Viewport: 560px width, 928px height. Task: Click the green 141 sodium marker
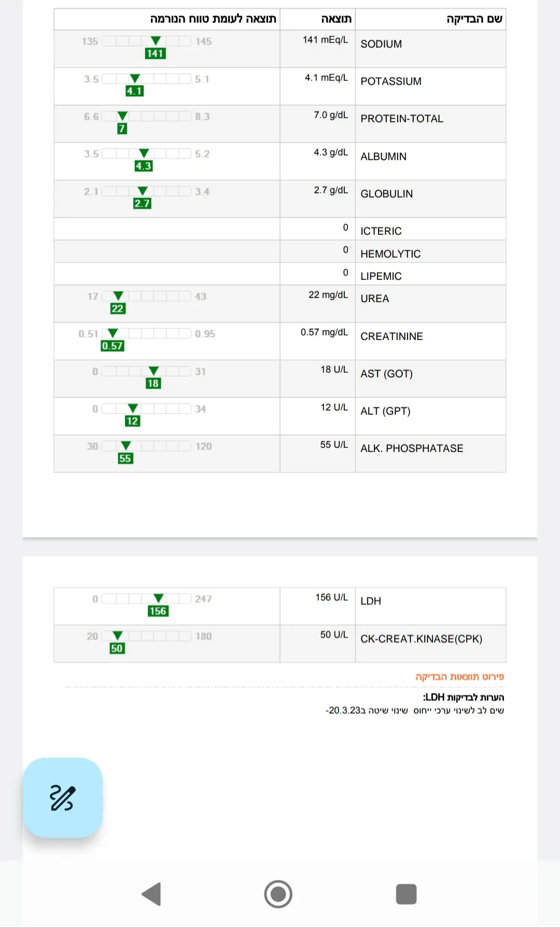[x=155, y=53]
